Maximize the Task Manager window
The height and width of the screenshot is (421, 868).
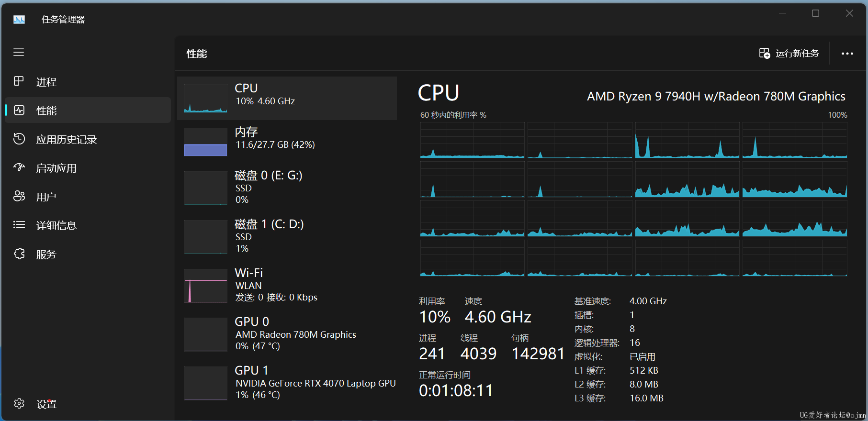pos(816,13)
